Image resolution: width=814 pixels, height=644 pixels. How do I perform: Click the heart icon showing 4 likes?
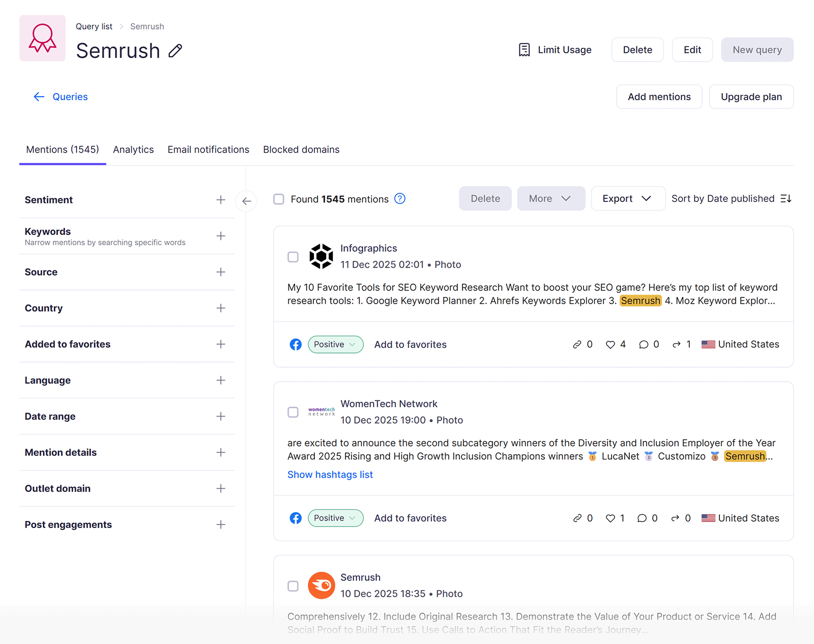610,344
